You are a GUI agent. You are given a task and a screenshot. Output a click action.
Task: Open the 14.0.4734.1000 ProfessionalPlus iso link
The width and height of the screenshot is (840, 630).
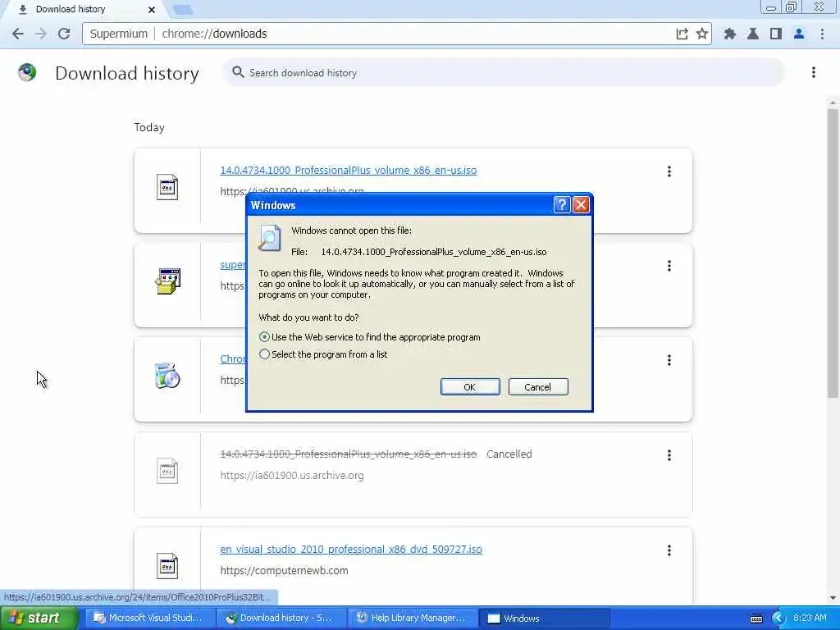click(348, 171)
